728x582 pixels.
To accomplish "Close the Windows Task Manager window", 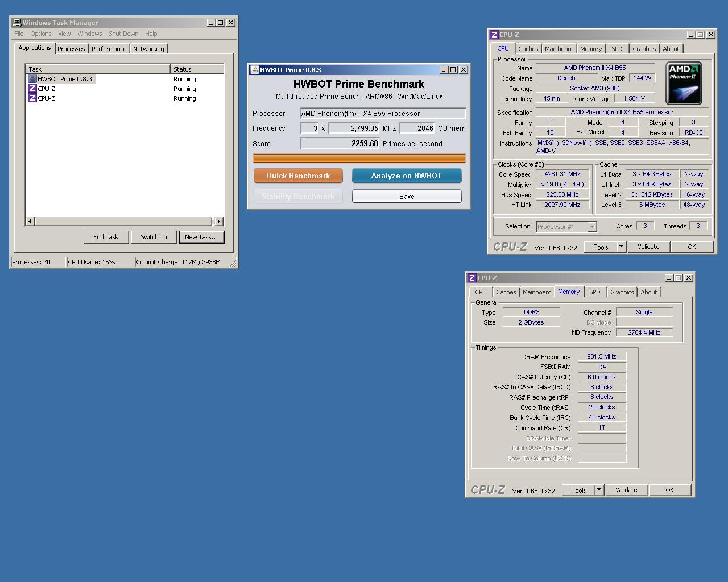I will [x=231, y=23].
